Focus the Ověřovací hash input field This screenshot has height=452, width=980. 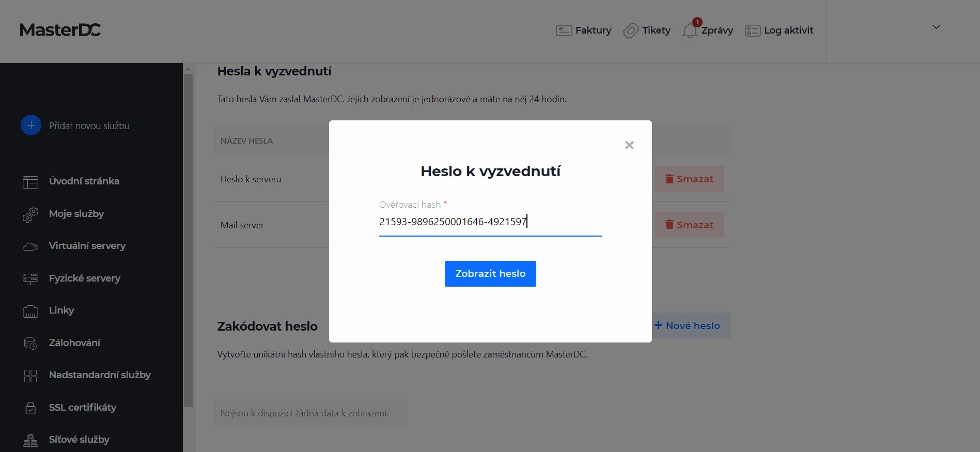(490, 222)
